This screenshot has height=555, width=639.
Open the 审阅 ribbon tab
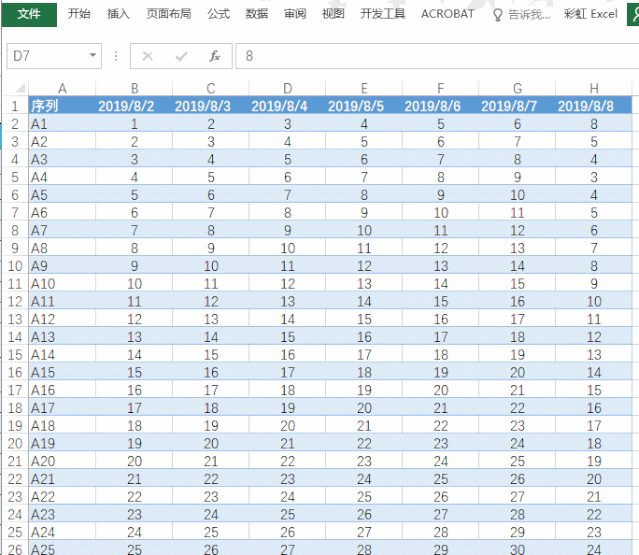295,14
